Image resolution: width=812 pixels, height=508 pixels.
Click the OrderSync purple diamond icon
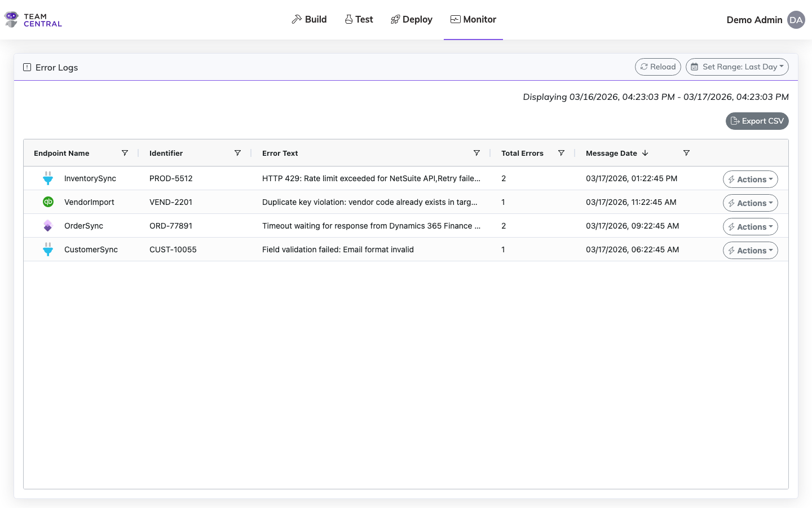48,226
